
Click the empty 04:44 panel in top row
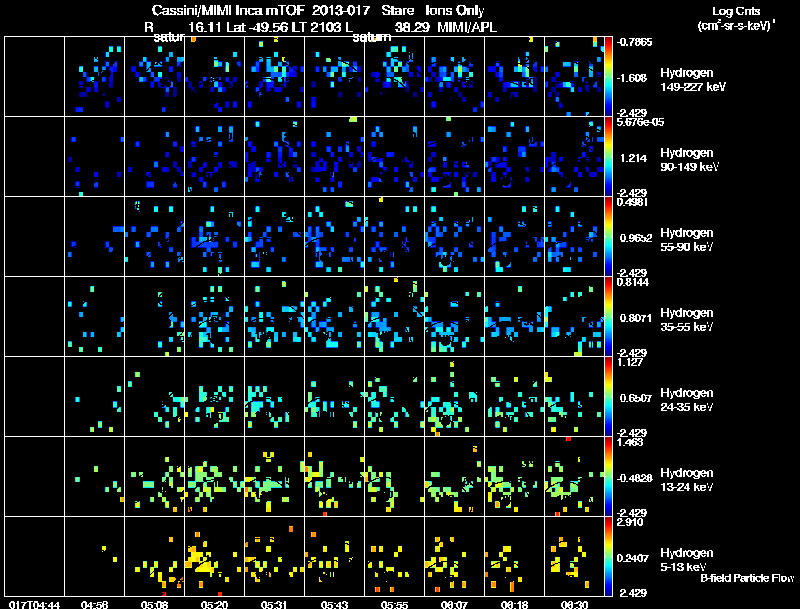pyautogui.click(x=34, y=77)
